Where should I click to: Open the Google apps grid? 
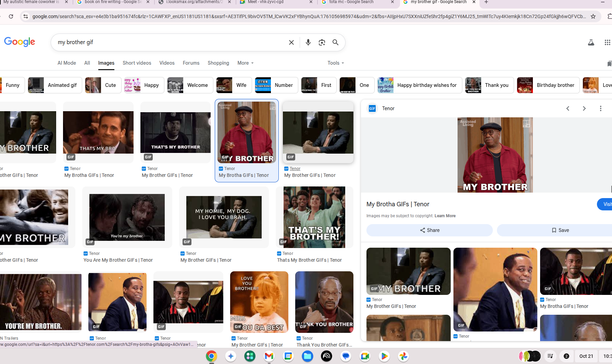(607, 42)
